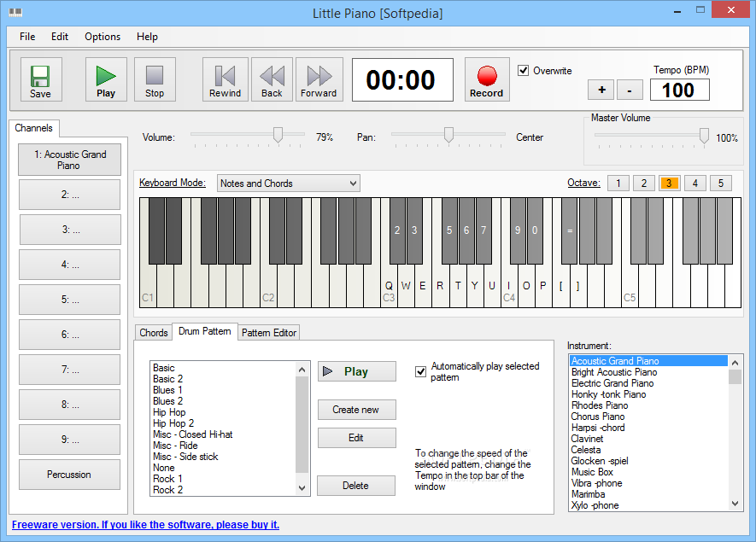
Task: Open the File menu
Action: pyautogui.click(x=27, y=37)
